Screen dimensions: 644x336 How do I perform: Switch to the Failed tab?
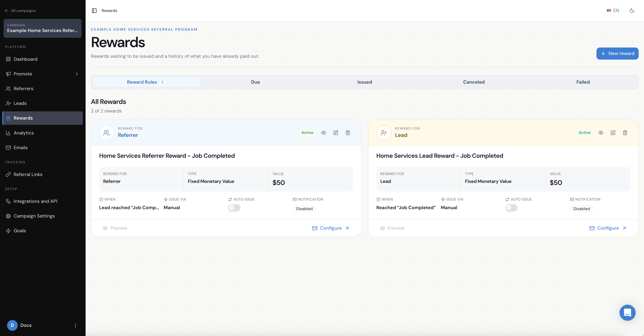pyautogui.click(x=583, y=82)
